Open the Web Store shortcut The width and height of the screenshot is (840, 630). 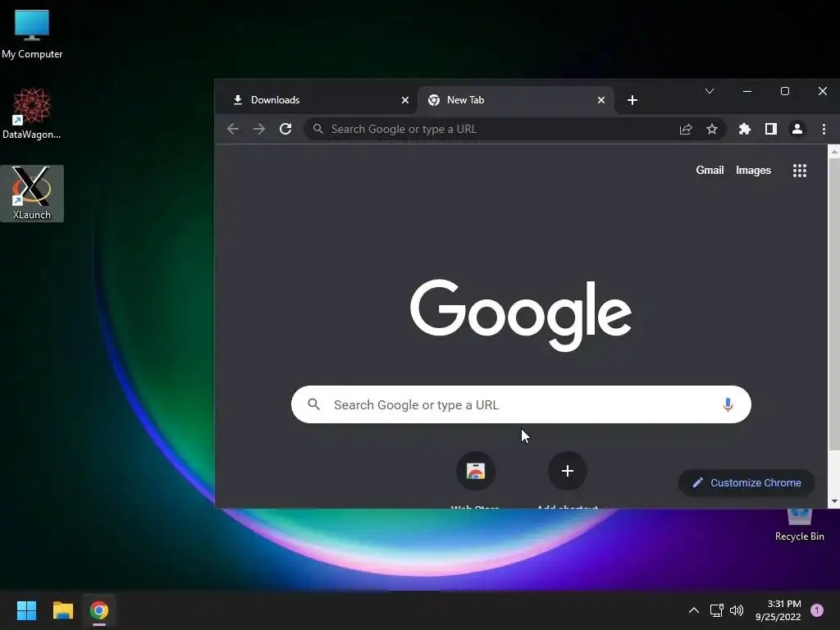coord(475,471)
